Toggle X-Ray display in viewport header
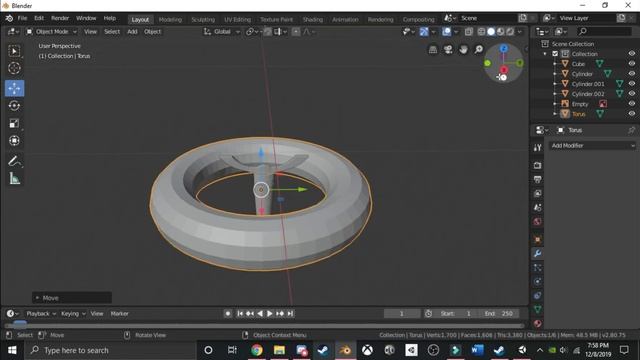Screen dimensions: 640x360 pos(469,31)
